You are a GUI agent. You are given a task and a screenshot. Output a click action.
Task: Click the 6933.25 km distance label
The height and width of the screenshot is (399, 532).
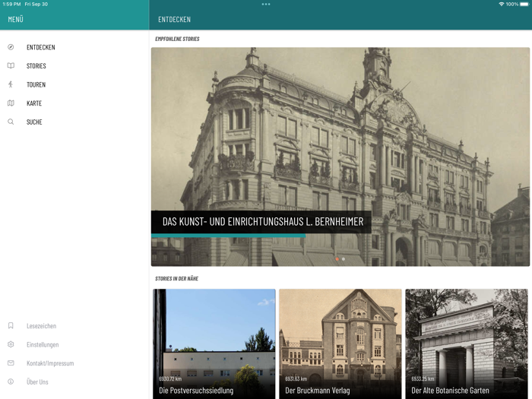(423, 378)
